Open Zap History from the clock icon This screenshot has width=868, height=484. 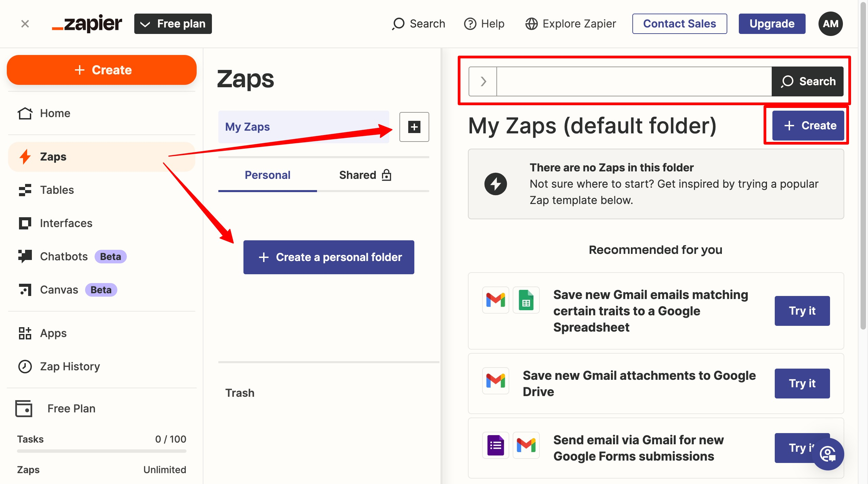pyautogui.click(x=25, y=367)
